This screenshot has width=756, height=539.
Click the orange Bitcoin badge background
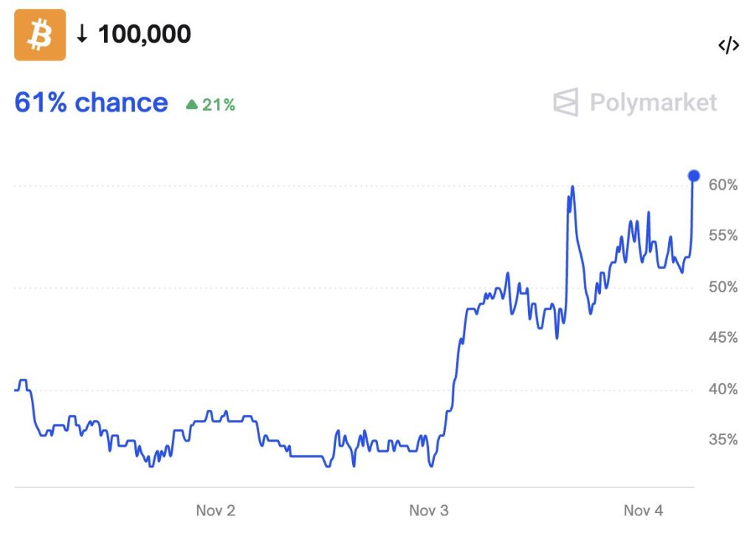click(40, 33)
